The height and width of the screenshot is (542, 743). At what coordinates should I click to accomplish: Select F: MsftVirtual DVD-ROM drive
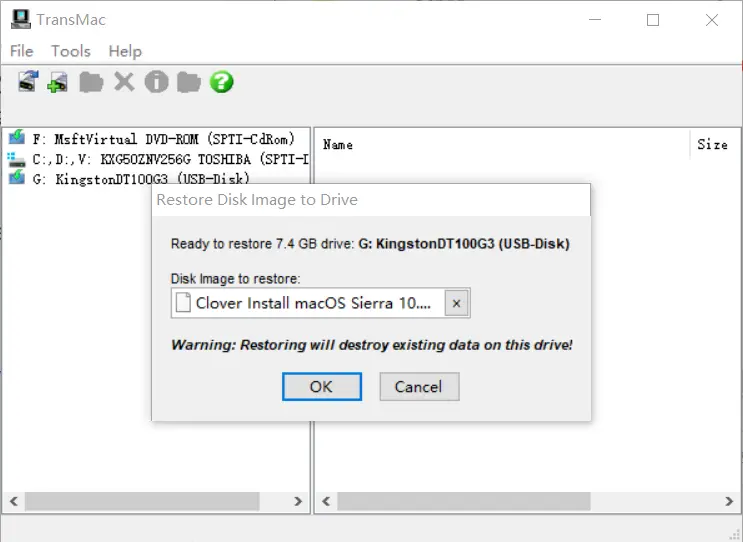[164, 139]
